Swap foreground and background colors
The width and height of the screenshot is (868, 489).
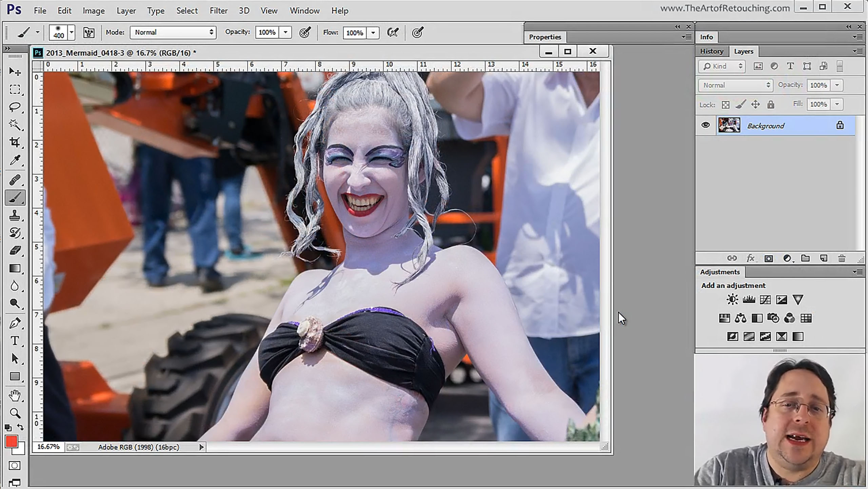tap(20, 427)
